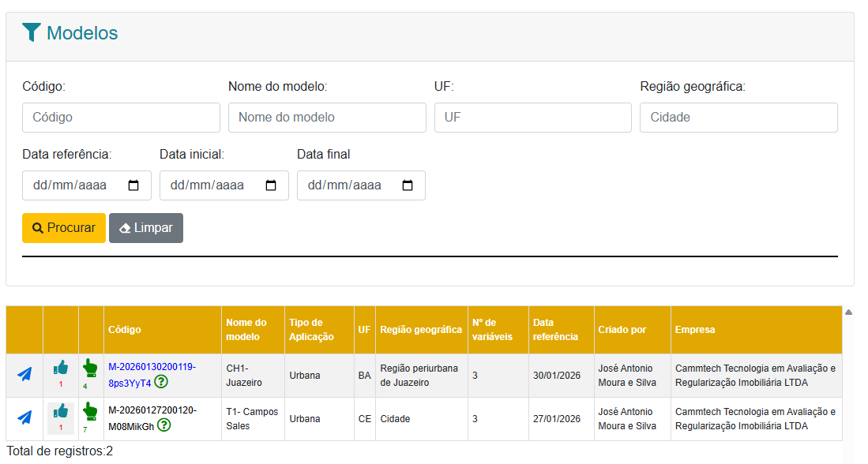Open the Data inicial calendar picker
The image size is (868, 464).
271,185
